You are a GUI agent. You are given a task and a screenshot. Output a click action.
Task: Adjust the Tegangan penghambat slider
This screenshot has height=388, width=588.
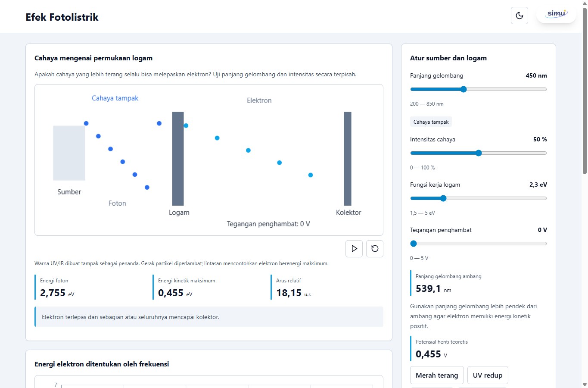point(478,244)
